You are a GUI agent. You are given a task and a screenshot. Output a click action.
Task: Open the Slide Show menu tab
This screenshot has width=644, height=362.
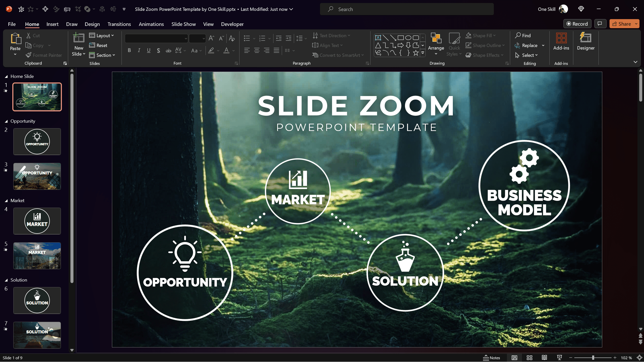tap(183, 24)
